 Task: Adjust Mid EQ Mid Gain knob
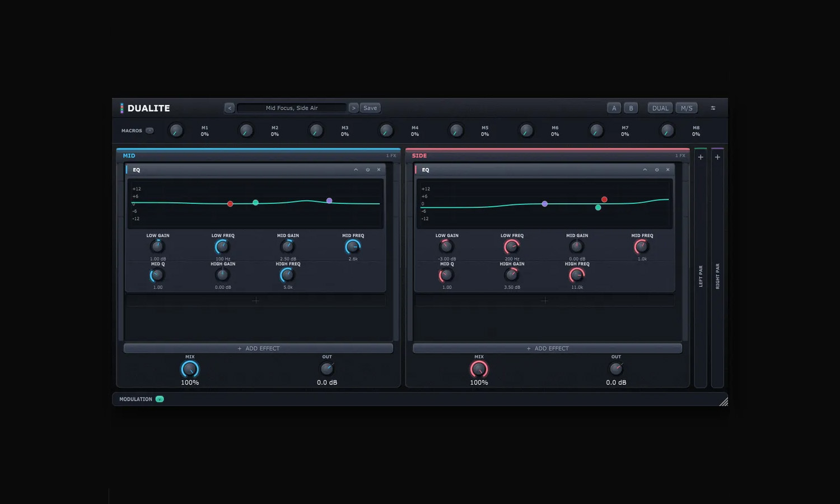(288, 246)
